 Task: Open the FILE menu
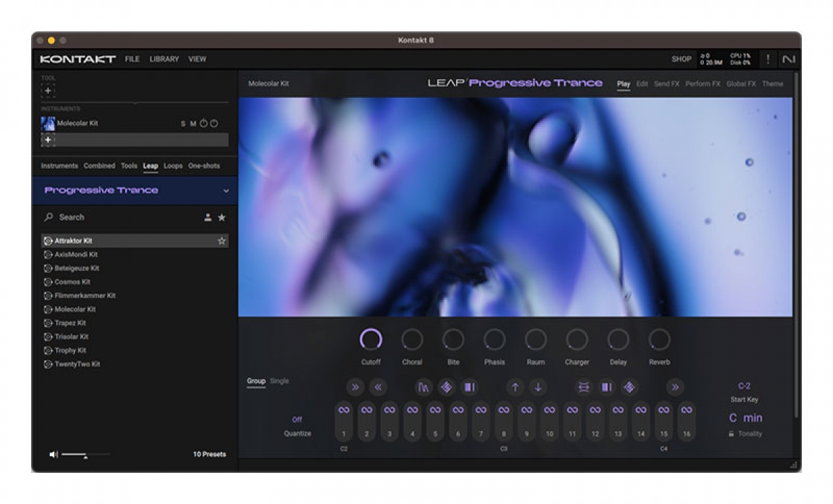[x=132, y=59]
